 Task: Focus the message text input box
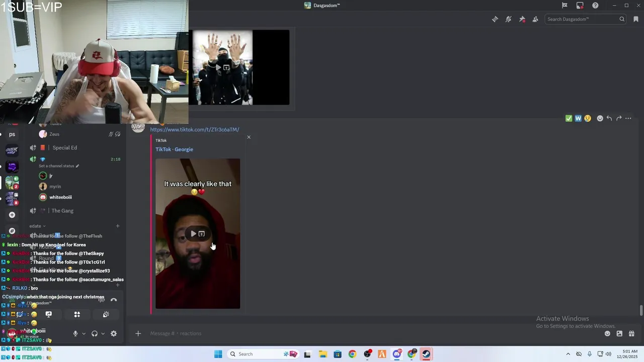(372, 333)
